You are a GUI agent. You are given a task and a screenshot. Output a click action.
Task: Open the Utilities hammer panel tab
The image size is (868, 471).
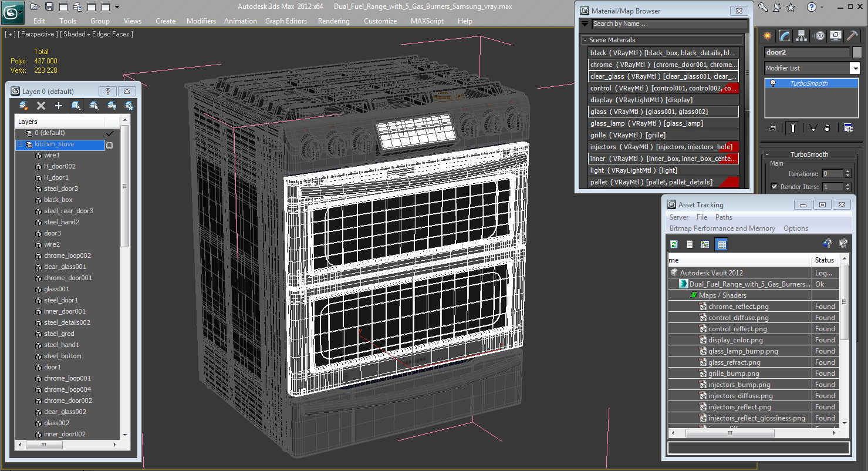coord(853,36)
